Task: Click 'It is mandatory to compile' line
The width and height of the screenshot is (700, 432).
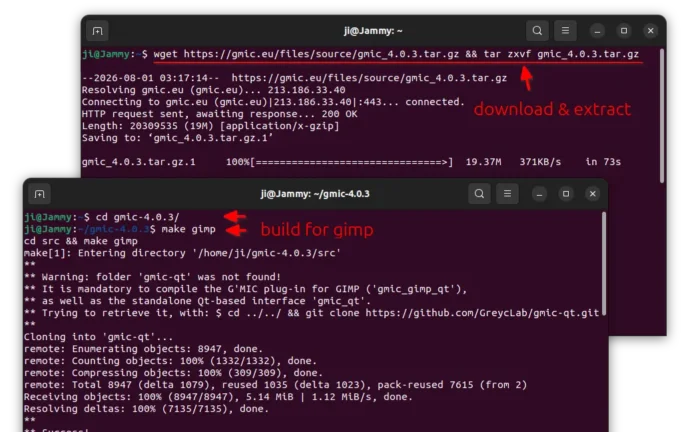Action: click(245, 289)
